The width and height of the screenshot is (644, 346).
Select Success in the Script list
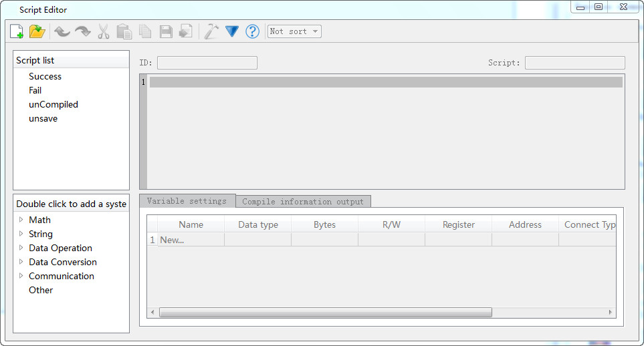point(45,76)
